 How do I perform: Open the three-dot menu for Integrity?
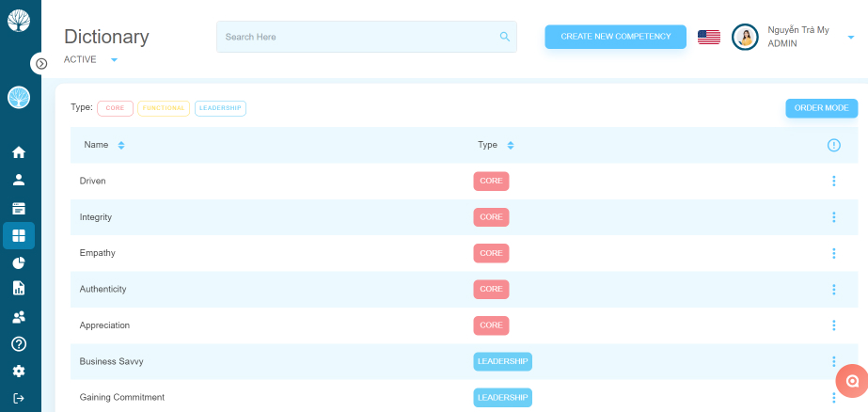[834, 217]
